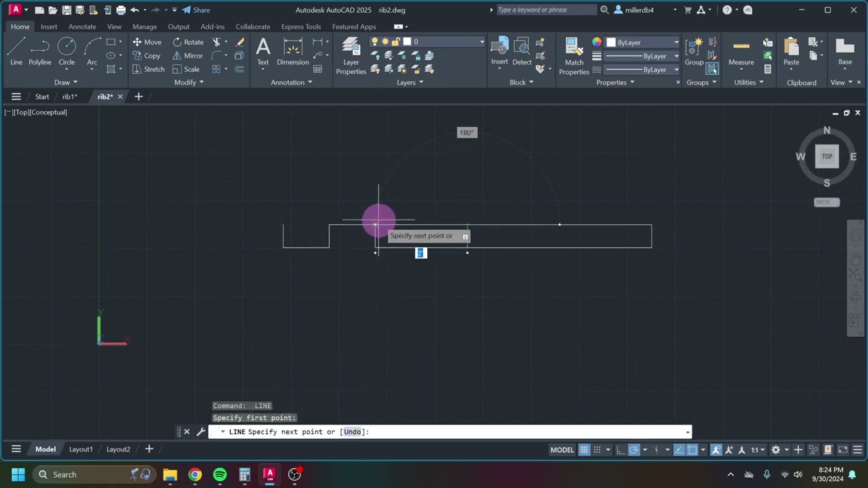The image size is (868, 488).
Task: Toggle snap mode in status bar
Action: [597, 449]
